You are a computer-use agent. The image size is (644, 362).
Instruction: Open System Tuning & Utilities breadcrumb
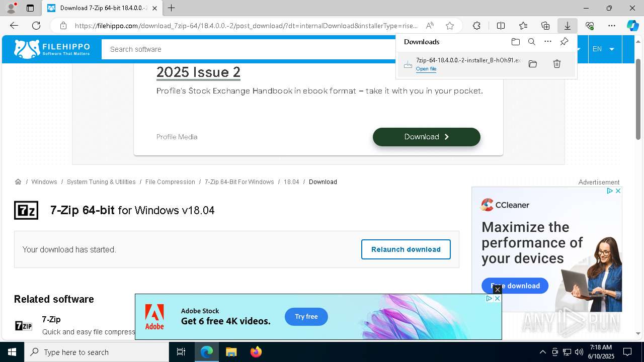[x=101, y=182]
